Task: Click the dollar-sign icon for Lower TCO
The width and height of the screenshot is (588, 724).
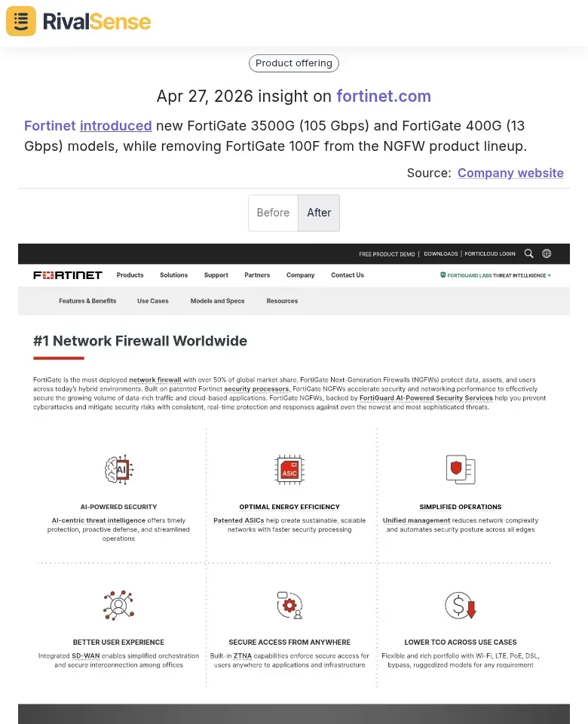Action: (x=460, y=604)
